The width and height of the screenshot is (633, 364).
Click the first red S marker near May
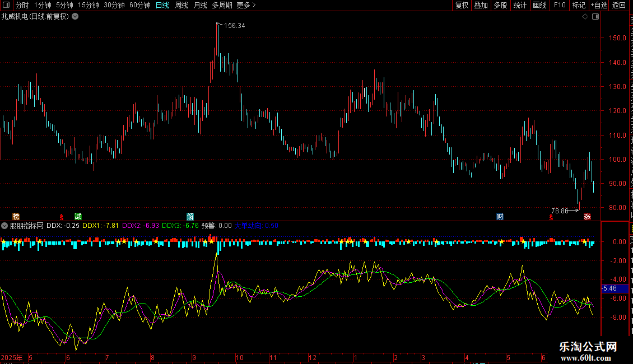click(x=62, y=217)
